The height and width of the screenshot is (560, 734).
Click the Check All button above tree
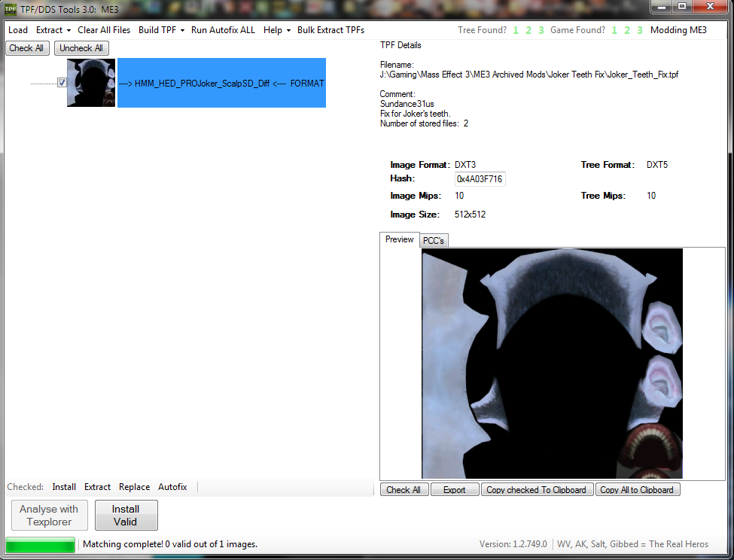pos(27,48)
